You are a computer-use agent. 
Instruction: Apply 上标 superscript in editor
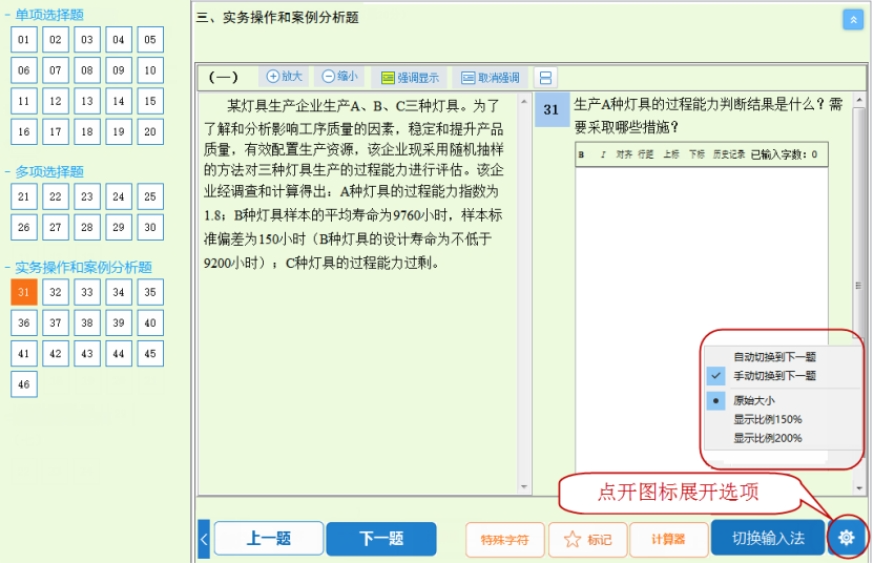(x=671, y=154)
